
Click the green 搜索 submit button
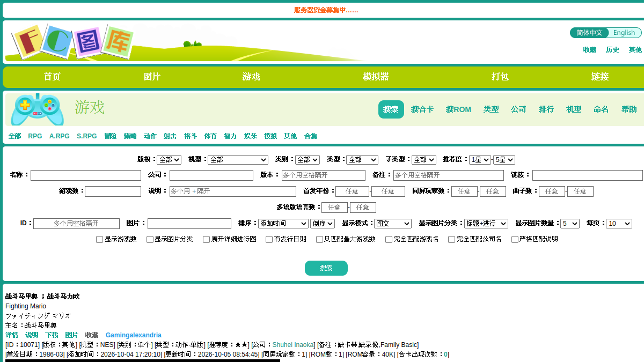coord(326,268)
